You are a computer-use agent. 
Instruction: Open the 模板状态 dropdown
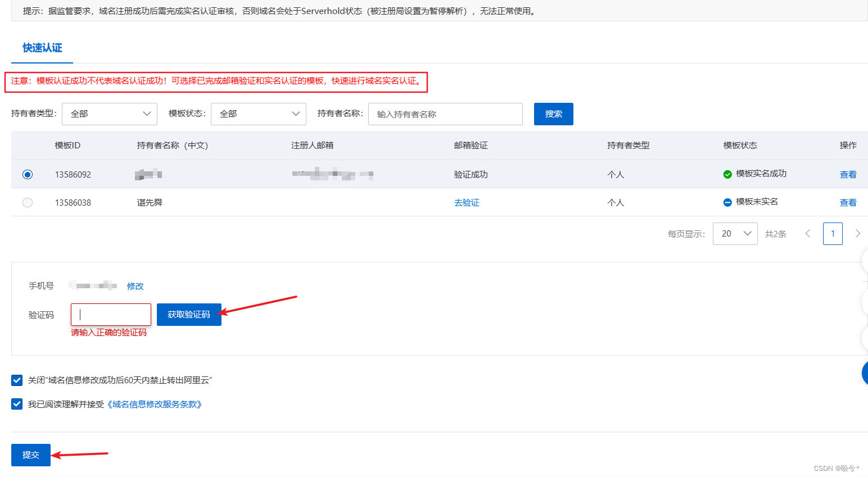(259, 114)
